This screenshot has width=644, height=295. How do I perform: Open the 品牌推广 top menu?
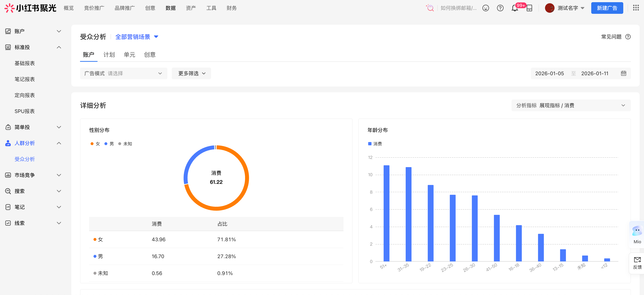125,8
